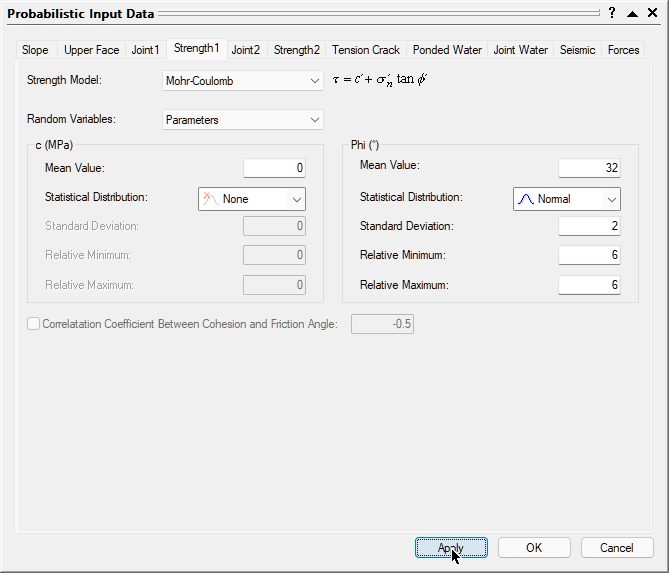Switch to the Slope tab
The width and height of the screenshot is (669, 573).
pyautogui.click(x=35, y=50)
